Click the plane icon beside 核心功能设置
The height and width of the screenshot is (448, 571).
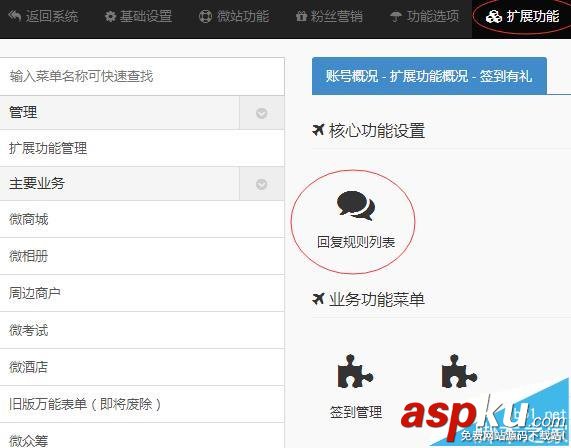click(318, 130)
